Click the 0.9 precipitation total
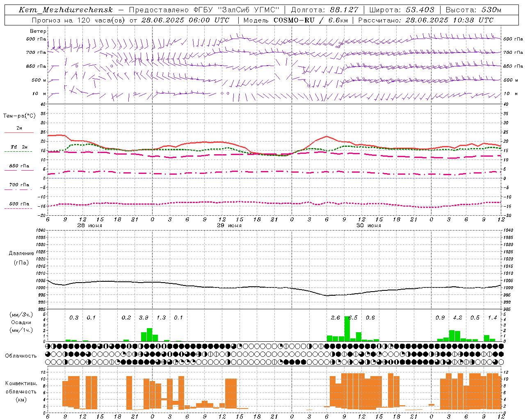The height and width of the screenshot is (420, 525). point(440,318)
